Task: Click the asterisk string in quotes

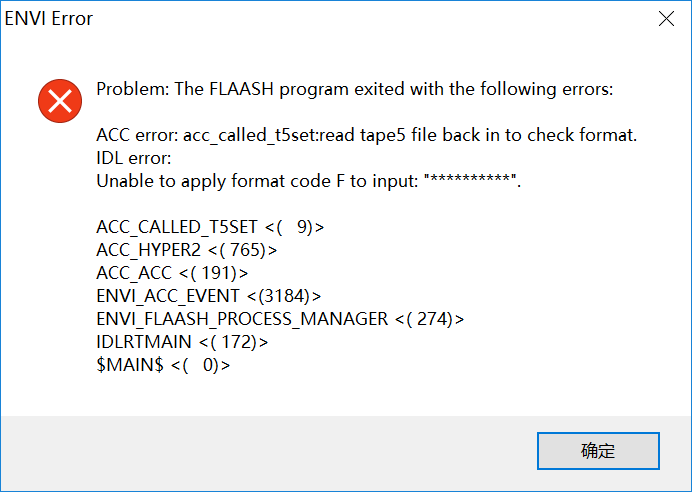Action: 472,183
